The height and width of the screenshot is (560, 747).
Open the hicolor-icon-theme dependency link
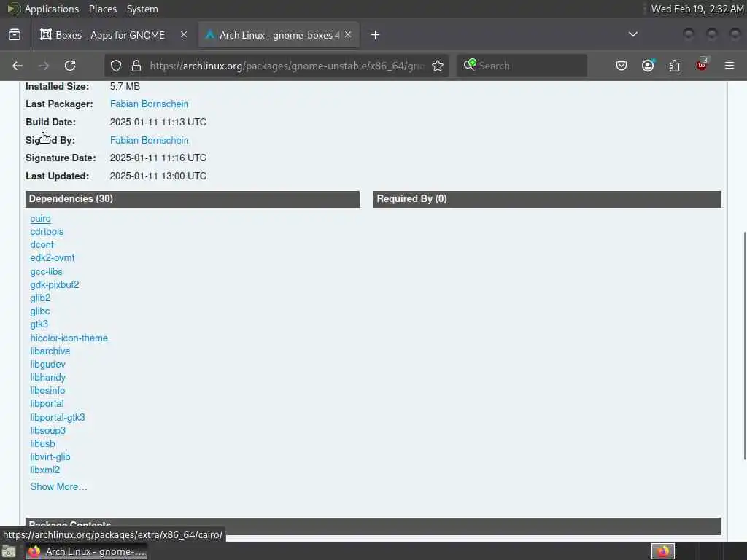click(69, 338)
